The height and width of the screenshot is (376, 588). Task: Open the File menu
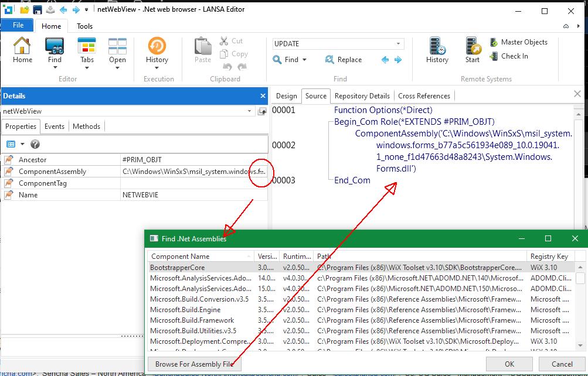pos(18,25)
